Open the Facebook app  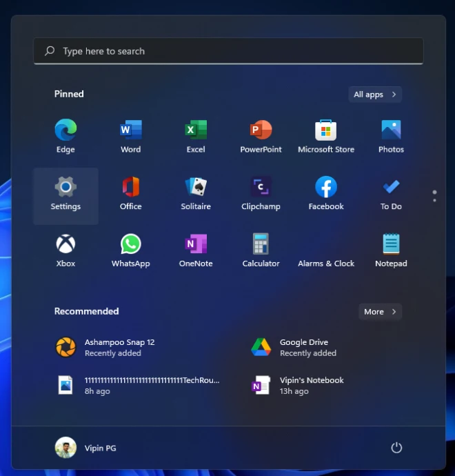point(326,196)
